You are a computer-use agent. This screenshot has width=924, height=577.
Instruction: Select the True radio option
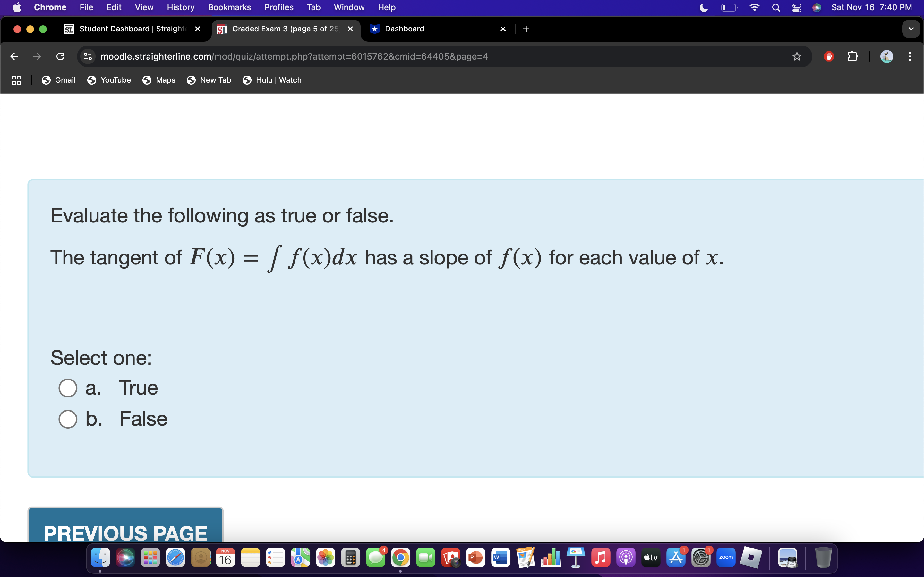(68, 388)
